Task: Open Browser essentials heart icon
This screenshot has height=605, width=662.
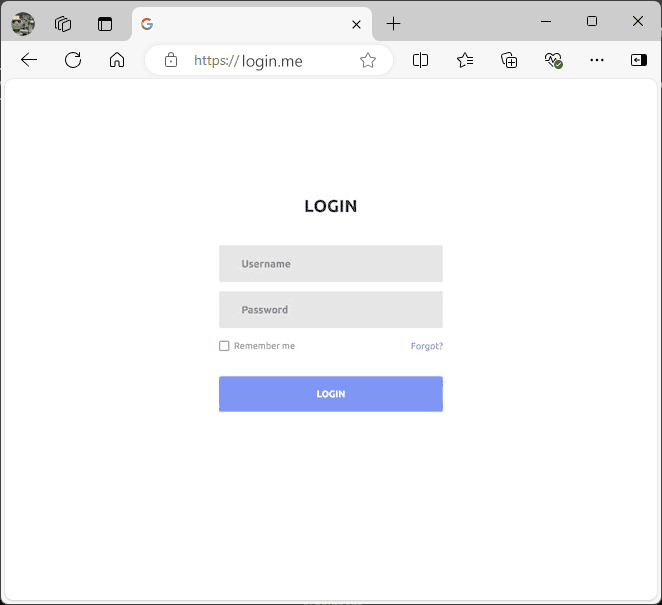Action: pos(553,60)
